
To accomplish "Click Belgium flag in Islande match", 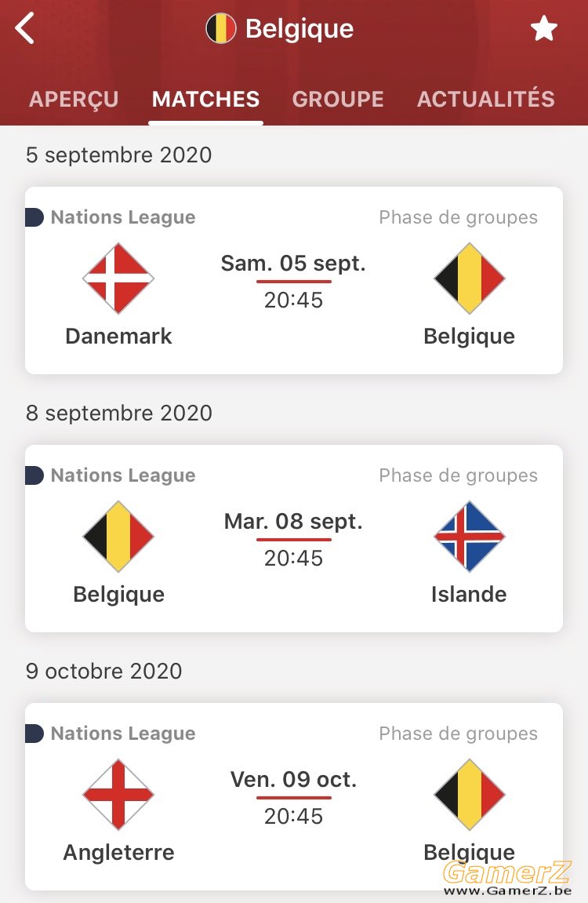I will [118, 536].
